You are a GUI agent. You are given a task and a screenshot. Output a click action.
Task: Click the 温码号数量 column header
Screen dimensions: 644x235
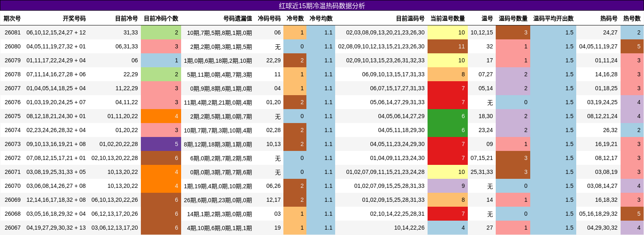pyautogui.click(x=513, y=18)
